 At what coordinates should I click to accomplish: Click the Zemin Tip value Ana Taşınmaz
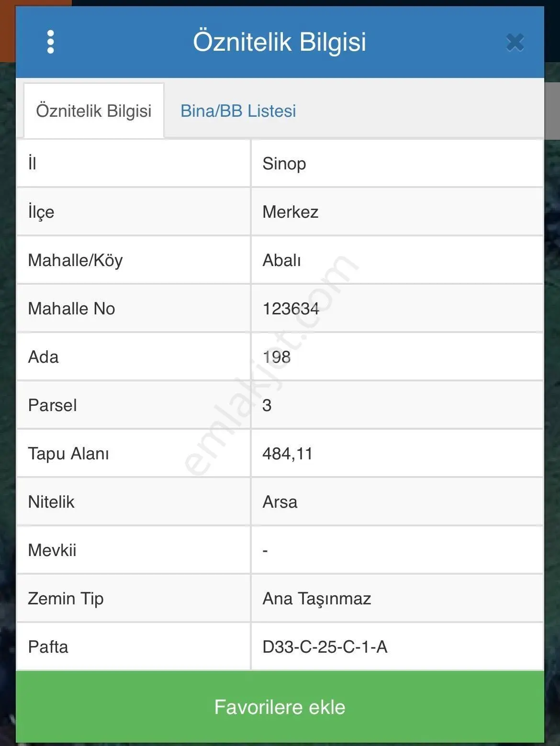pos(317,599)
